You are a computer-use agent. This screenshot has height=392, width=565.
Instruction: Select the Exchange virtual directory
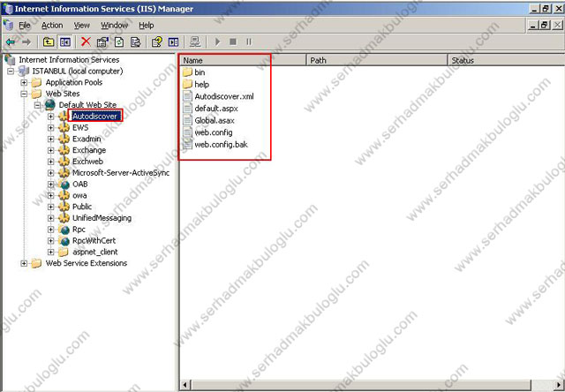(x=89, y=150)
